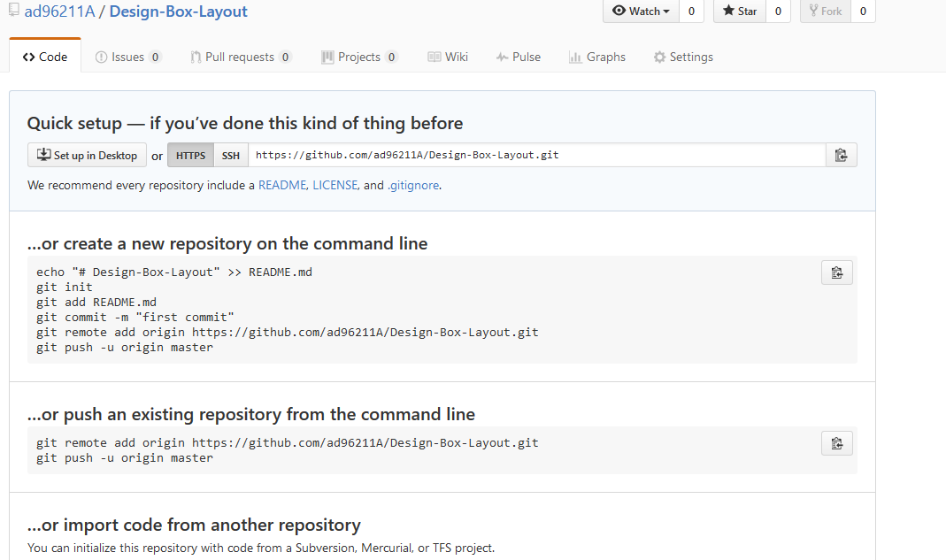The height and width of the screenshot is (560, 946).
Task: Open the Settings gear tab
Action: click(683, 58)
